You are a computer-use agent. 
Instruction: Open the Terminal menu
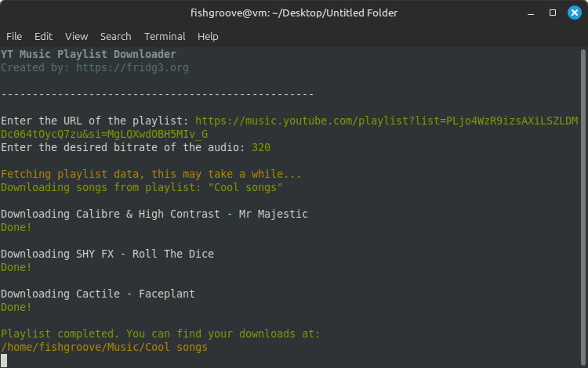coord(165,36)
